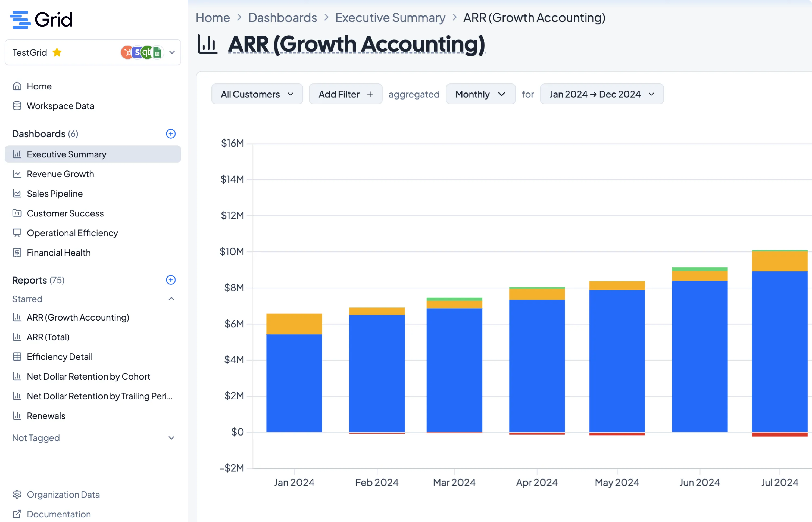Go to Executive Summary breadcrumb link
Screen dimensions: 812x522
click(x=390, y=18)
